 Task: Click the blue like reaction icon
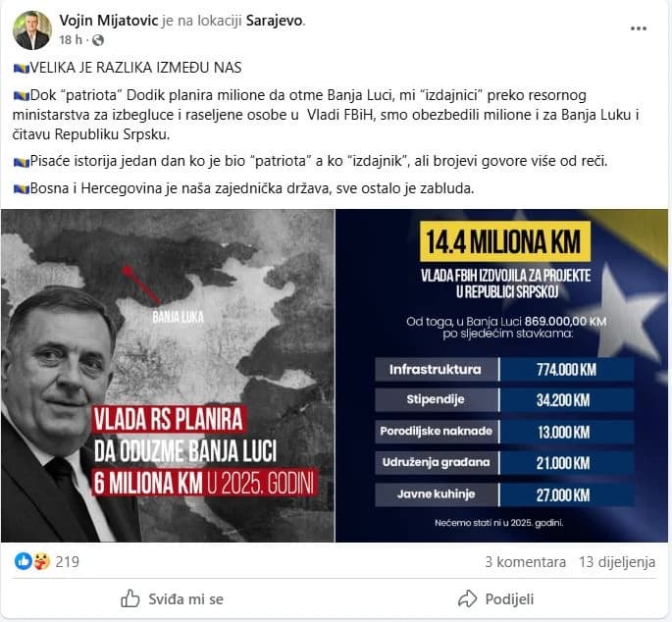24,561
